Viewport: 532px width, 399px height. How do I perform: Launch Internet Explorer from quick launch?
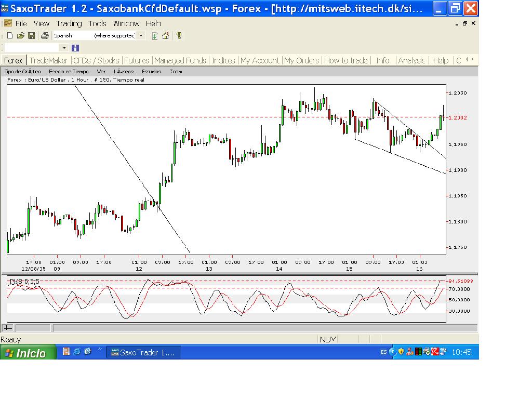point(77,352)
